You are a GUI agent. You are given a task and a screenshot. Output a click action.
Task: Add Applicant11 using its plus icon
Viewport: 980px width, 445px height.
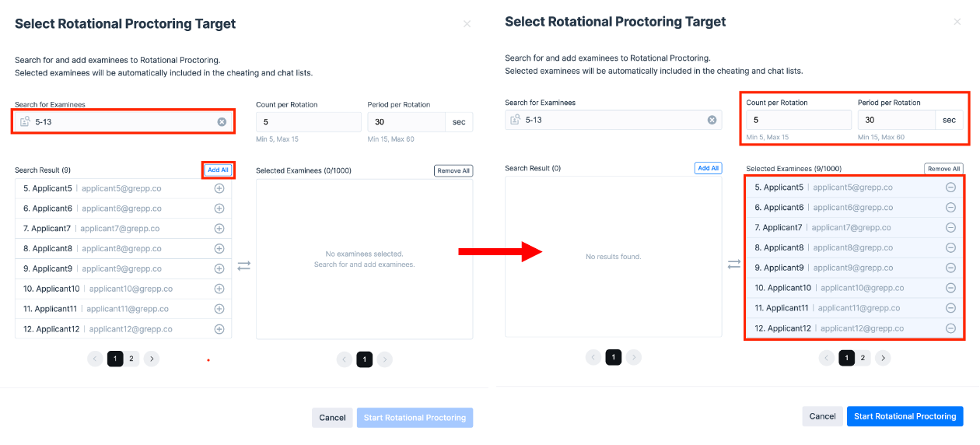219,309
